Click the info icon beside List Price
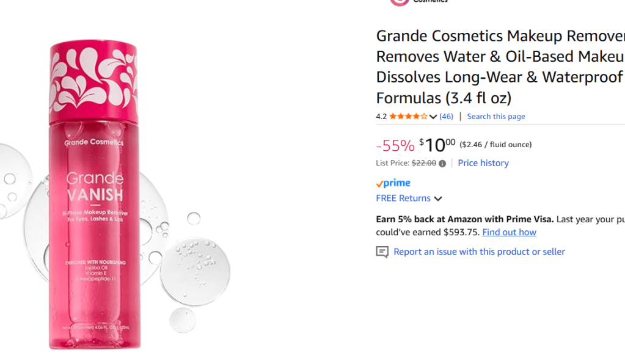The width and height of the screenshot is (625, 364). (442, 164)
